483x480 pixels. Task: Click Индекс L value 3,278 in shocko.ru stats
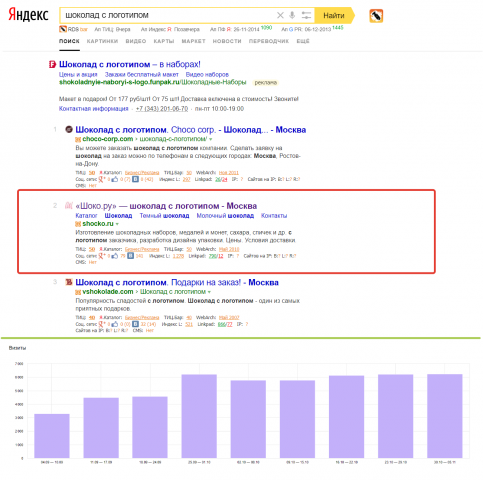[178, 256]
